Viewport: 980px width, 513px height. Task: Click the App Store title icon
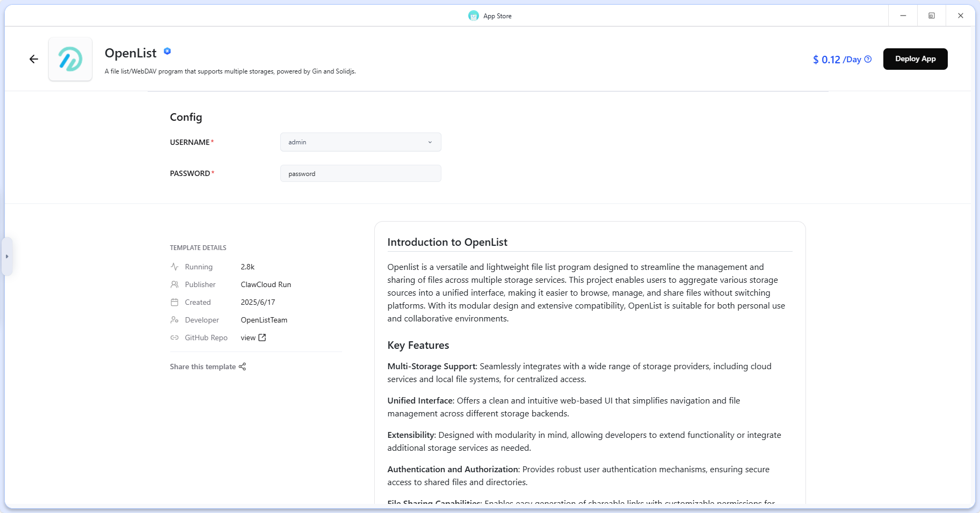(473, 16)
